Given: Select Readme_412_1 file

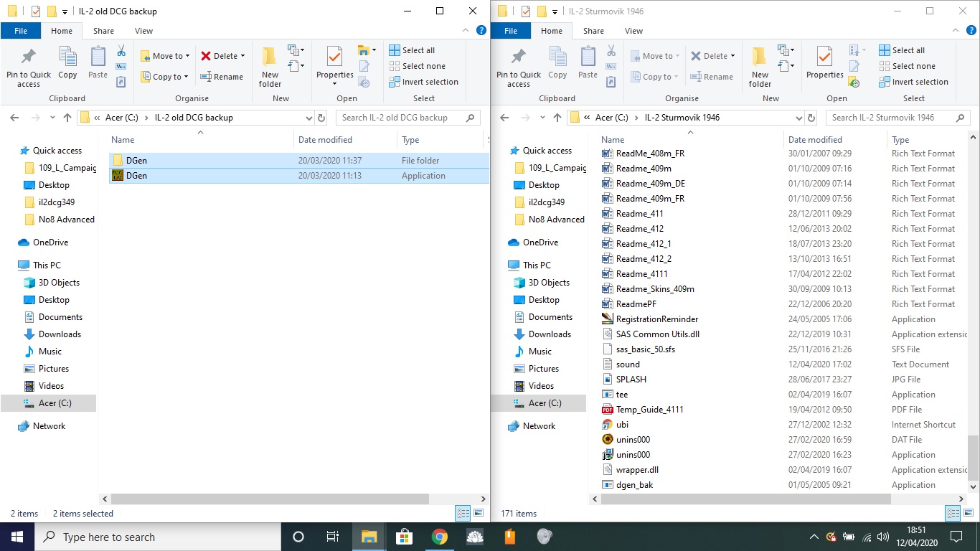Looking at the screenshot, I should pyautogui.click(x=644, y=244).
